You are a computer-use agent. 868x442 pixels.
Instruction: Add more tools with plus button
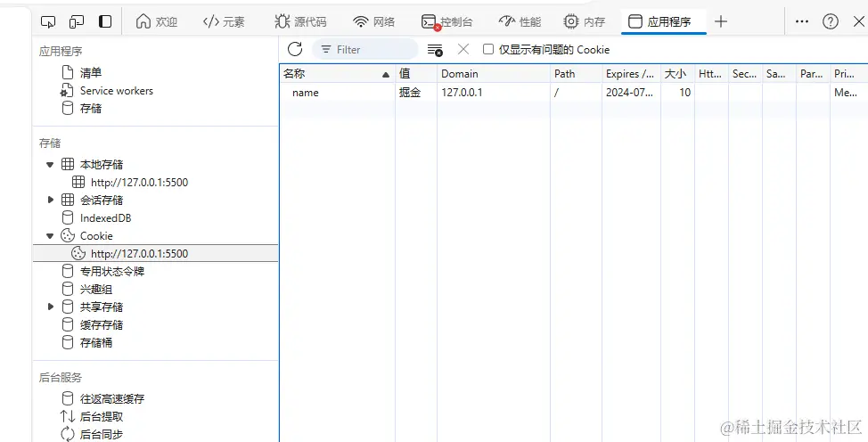720,21
